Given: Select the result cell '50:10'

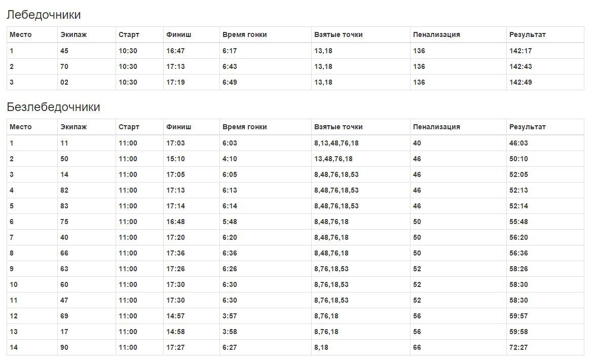Looking at the screenshot, I should pos(518,159).
